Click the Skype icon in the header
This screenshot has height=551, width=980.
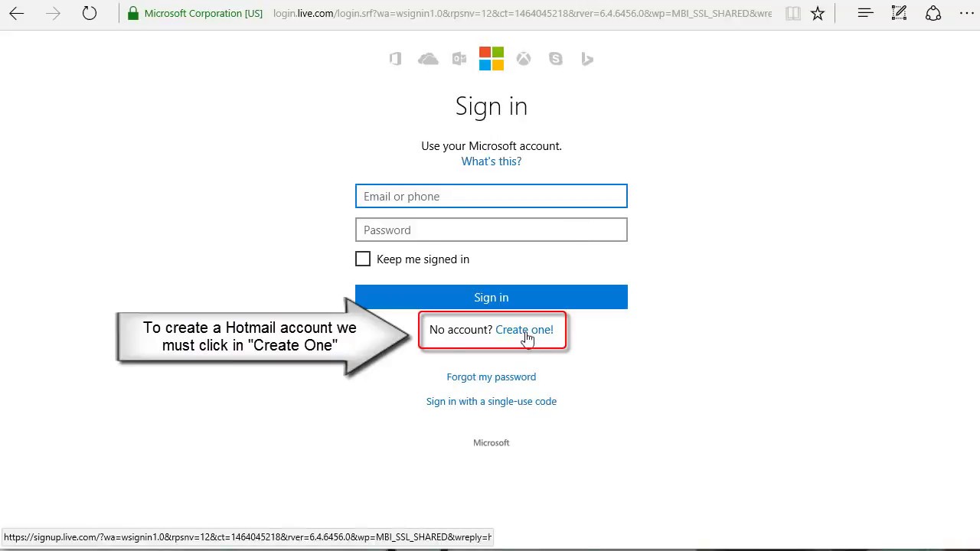coord(556,59)
